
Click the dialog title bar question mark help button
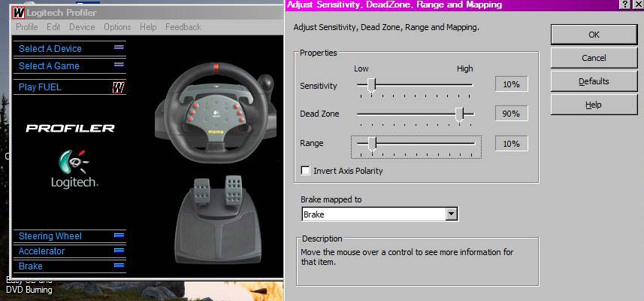pos(625,5)
